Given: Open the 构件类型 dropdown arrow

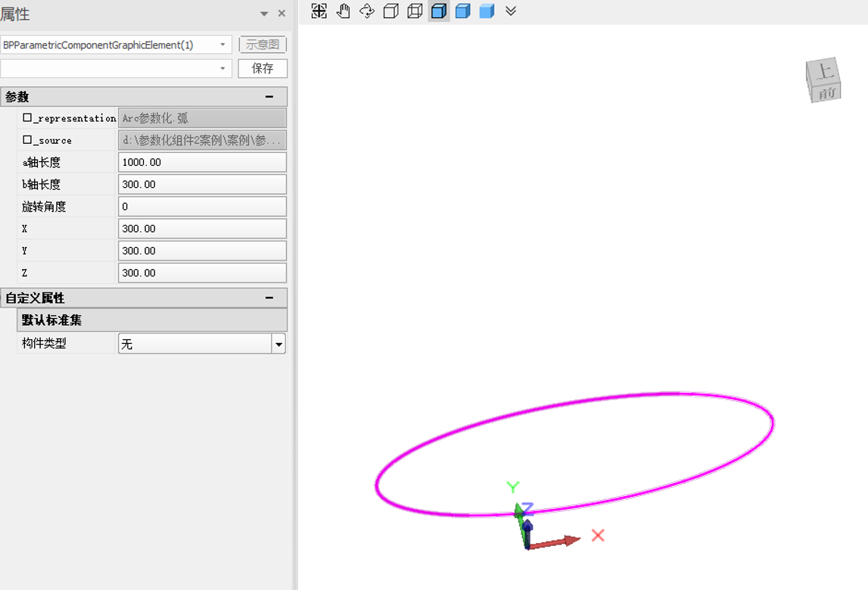Looking at the screenshot, I should click(x=279, y=344).
